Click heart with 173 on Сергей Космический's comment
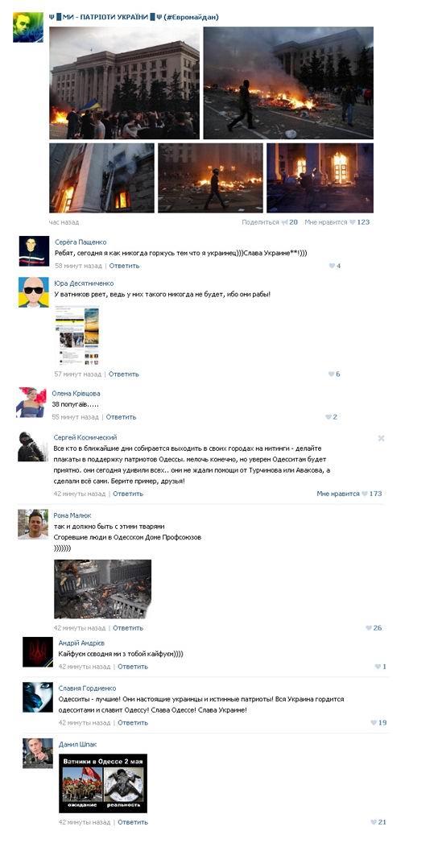This screenshot has height=868, width=442. pos(365,494)
